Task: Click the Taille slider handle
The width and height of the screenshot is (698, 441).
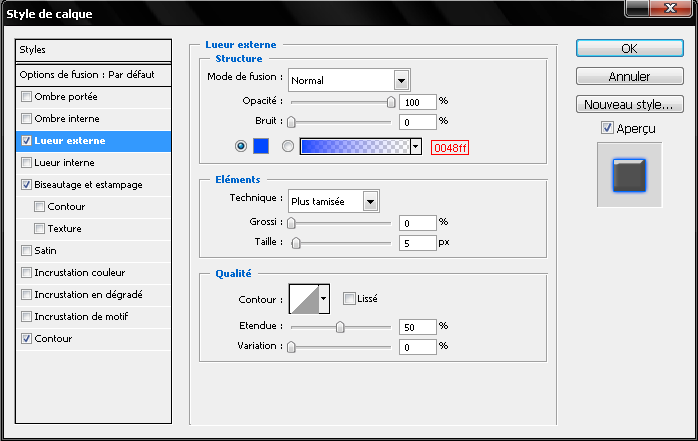Action: point(296,243)
